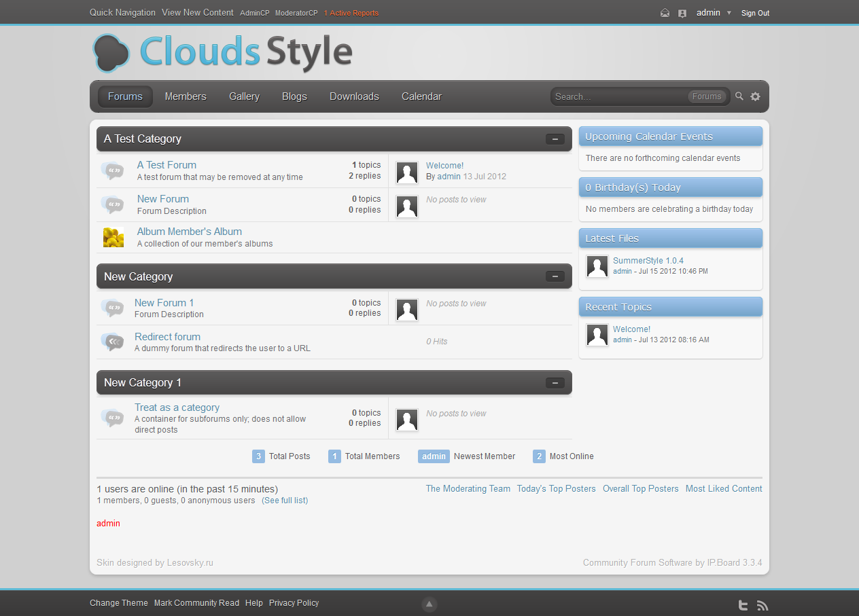Open advanced search gear icon
Screen dimensions: 859x616
pos(755,96)
